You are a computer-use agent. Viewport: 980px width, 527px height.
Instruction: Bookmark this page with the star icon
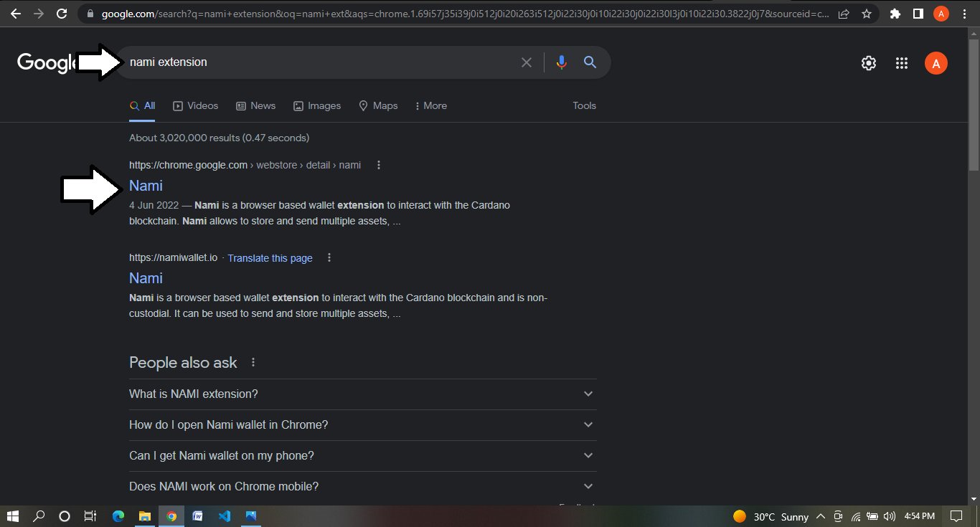(x=867, y=14)
